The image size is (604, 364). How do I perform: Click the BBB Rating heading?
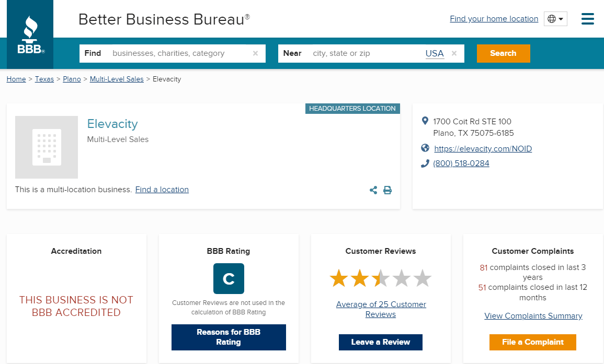point(229,251)
